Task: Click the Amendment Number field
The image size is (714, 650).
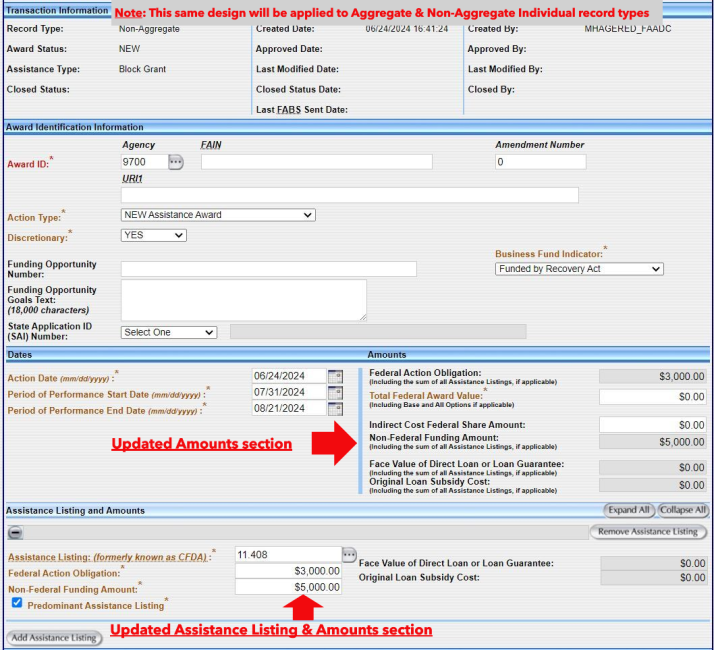Action: [x=540, y=162]
